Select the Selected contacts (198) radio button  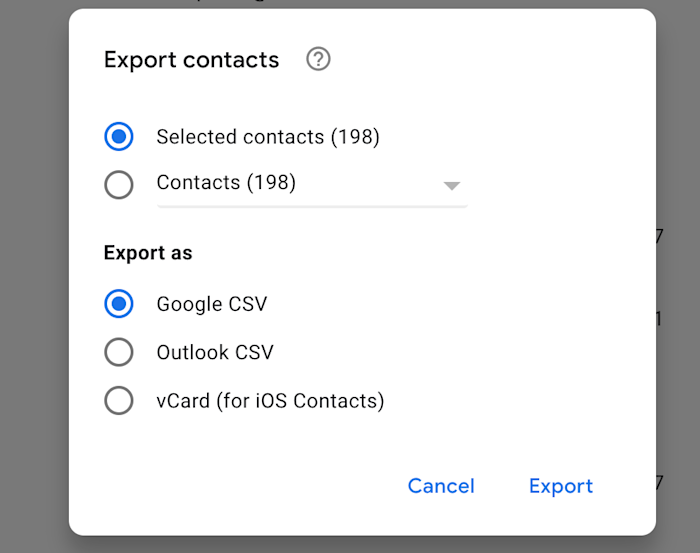[119, 137]
